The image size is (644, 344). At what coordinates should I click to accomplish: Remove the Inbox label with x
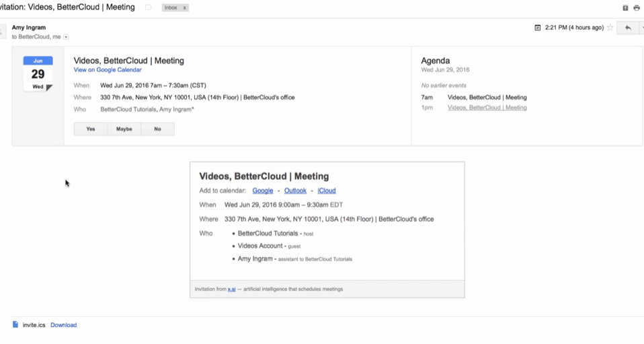(184, 8)
